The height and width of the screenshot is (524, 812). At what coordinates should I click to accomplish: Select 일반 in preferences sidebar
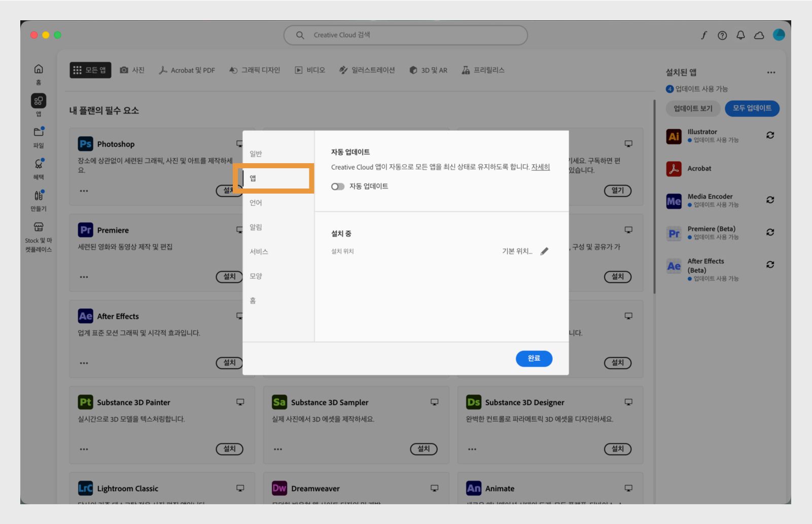tap(256, 154)
